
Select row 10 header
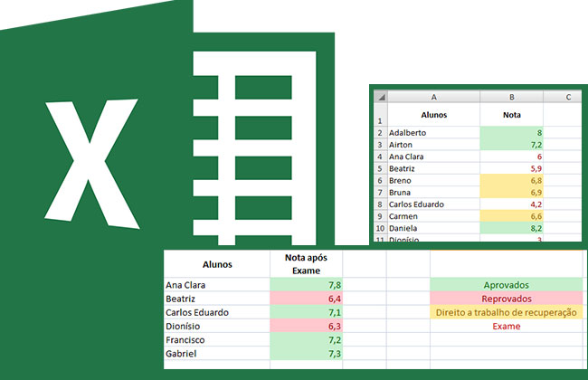(x=381, y=228)
